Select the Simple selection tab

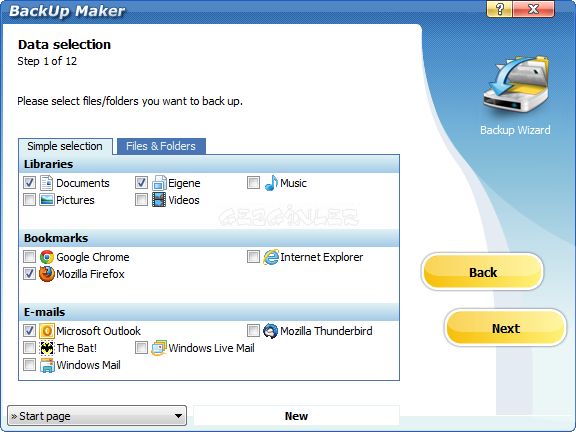click(x=65, y=146)
